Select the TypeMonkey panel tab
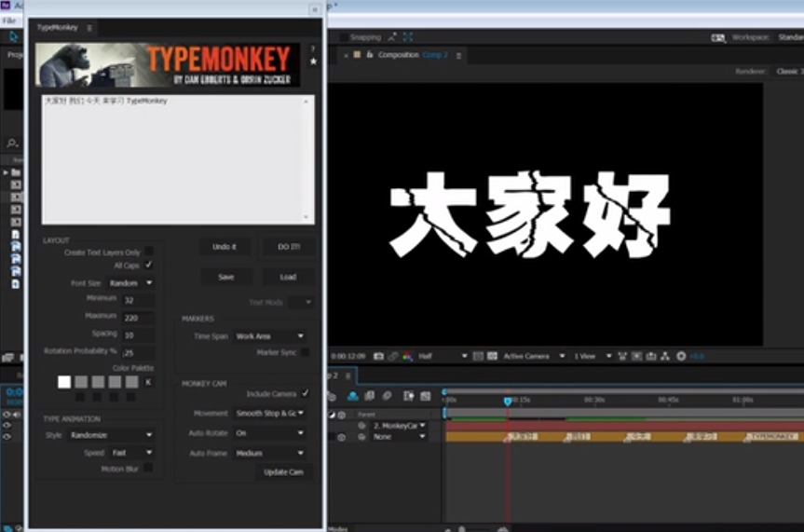 point(58,28)
